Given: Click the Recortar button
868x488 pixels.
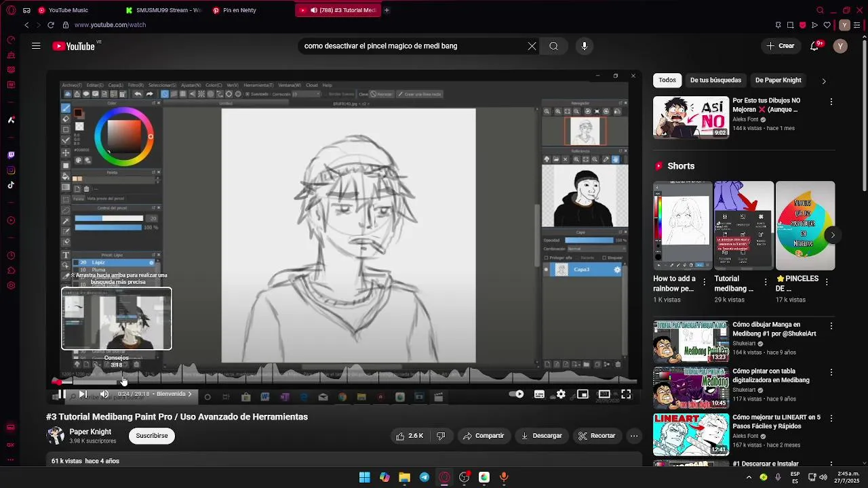Looking at the screenshot, I should (x=597, y=436).
